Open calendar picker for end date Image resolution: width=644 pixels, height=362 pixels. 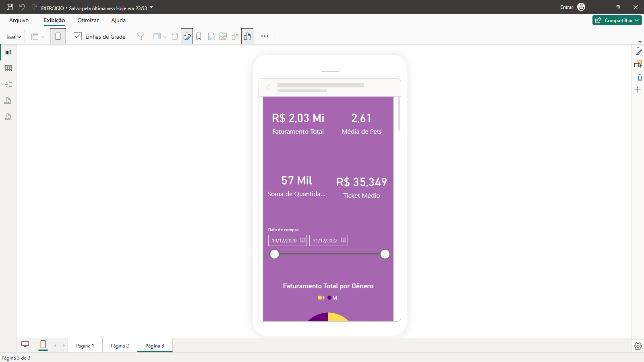pos(344,240)
